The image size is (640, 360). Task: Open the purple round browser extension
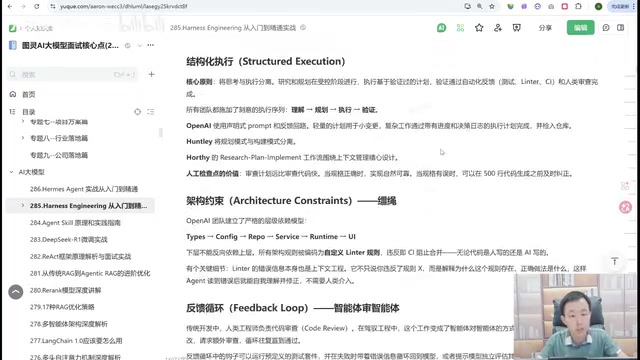524,6
